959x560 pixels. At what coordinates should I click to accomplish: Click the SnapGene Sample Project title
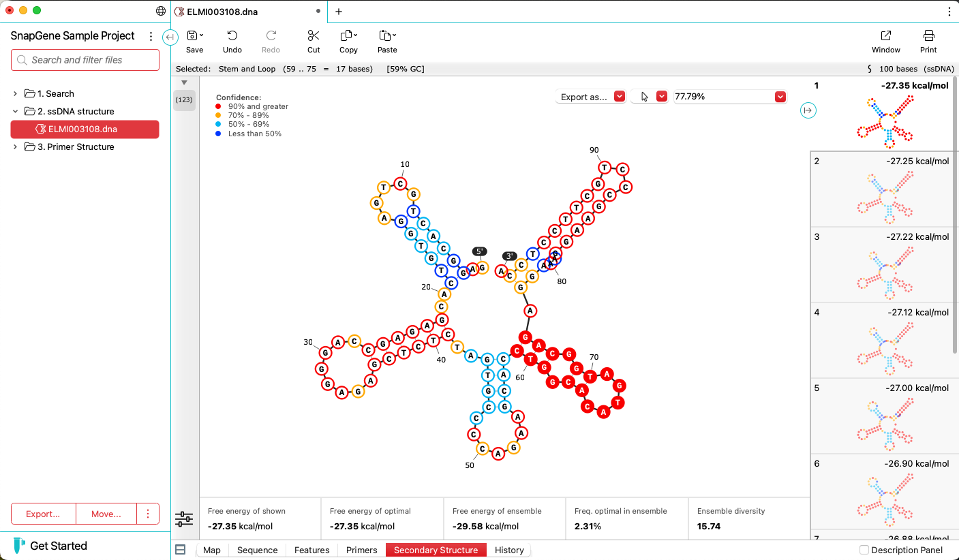(x=73, y=36)
